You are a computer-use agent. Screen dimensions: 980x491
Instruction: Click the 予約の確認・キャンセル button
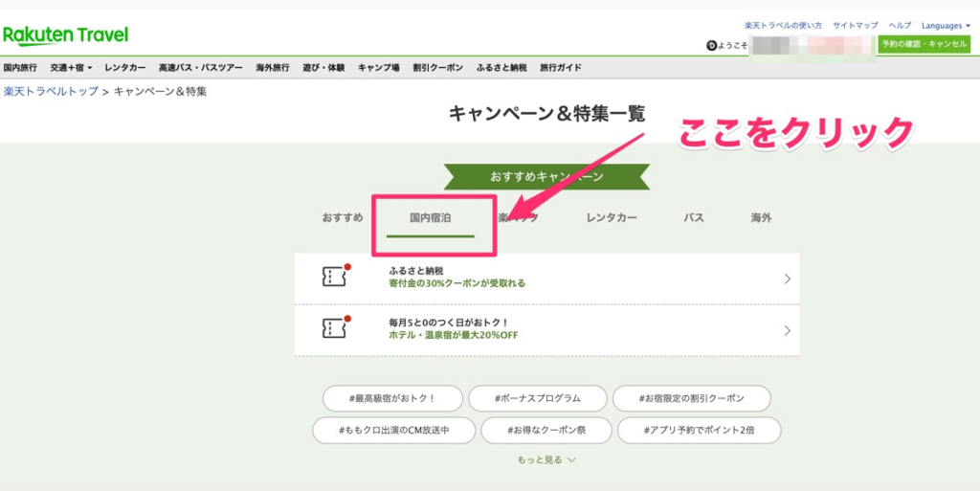click(924, 45)
